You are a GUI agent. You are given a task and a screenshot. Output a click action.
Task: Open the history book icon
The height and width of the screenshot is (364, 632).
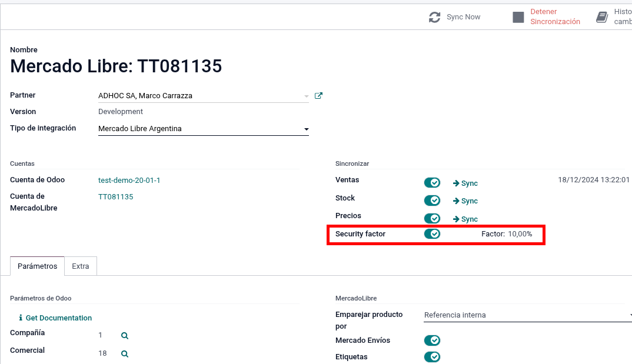tap(602, 17)
